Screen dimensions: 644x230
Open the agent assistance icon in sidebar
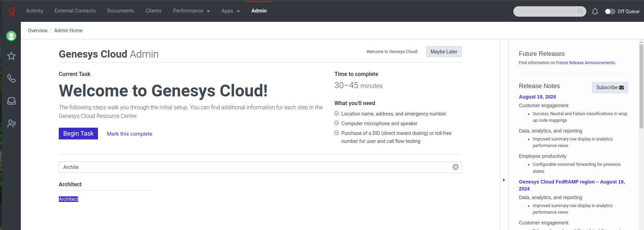tap(11, 123)
